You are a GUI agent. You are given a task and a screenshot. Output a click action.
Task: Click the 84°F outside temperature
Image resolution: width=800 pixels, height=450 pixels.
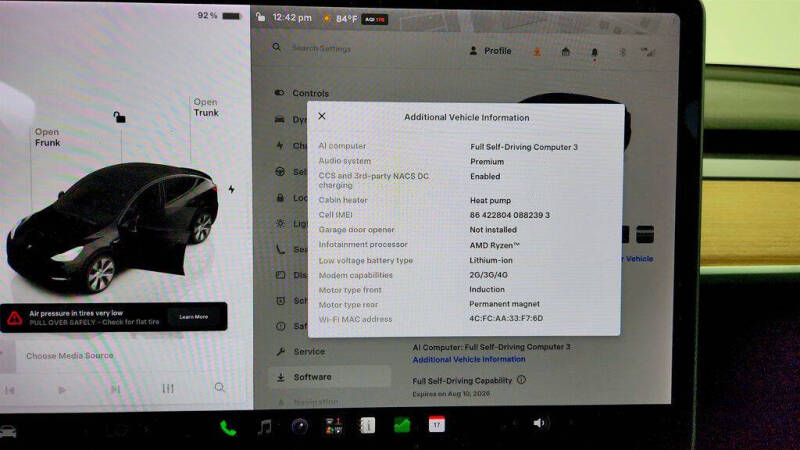[346, 19]
